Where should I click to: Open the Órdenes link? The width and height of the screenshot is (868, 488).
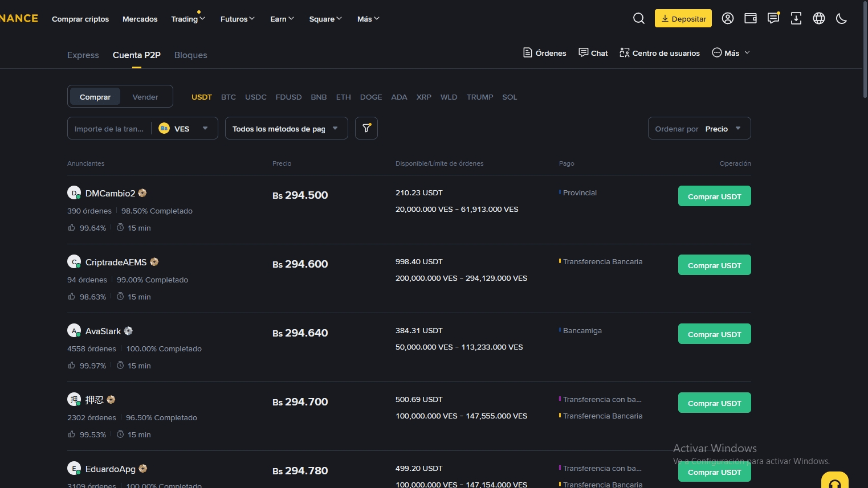pos(545,53)
